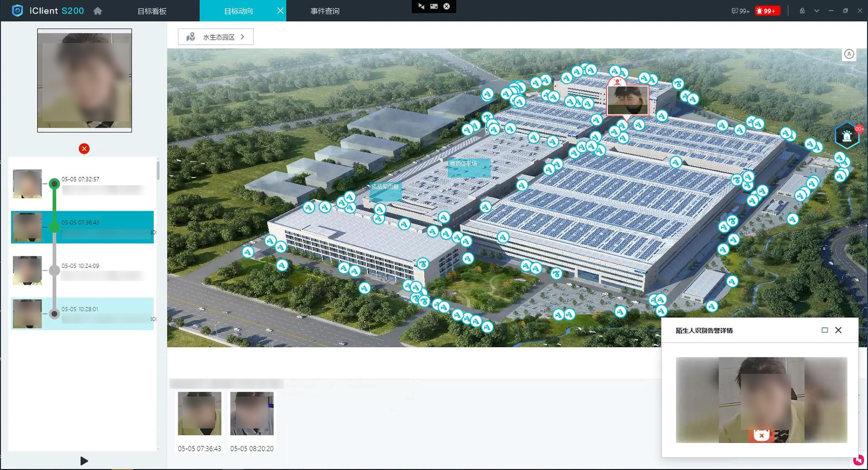868x470 pixels.
Task: Open the 99+ messages indicator
Action: click(x=740, y=11)
